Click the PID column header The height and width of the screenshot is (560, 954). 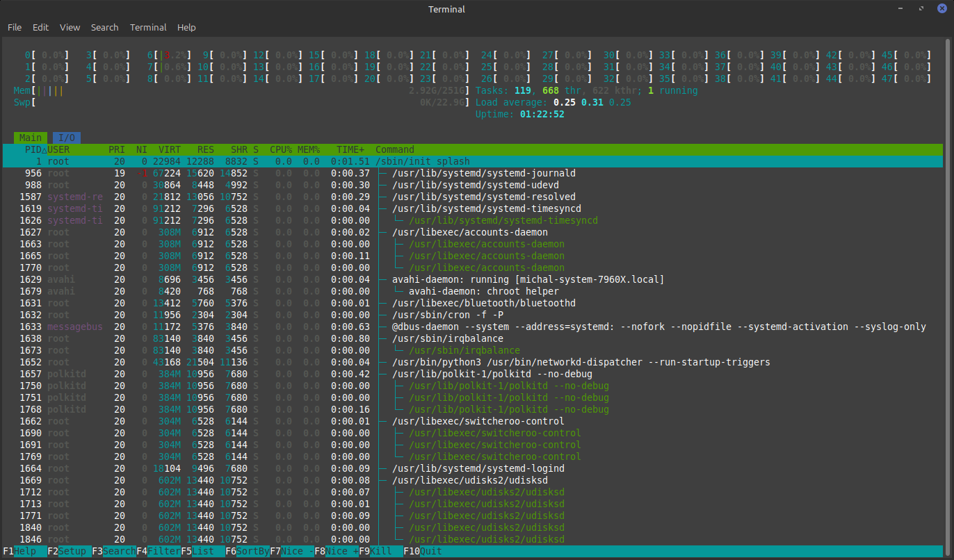coord(33,149)
